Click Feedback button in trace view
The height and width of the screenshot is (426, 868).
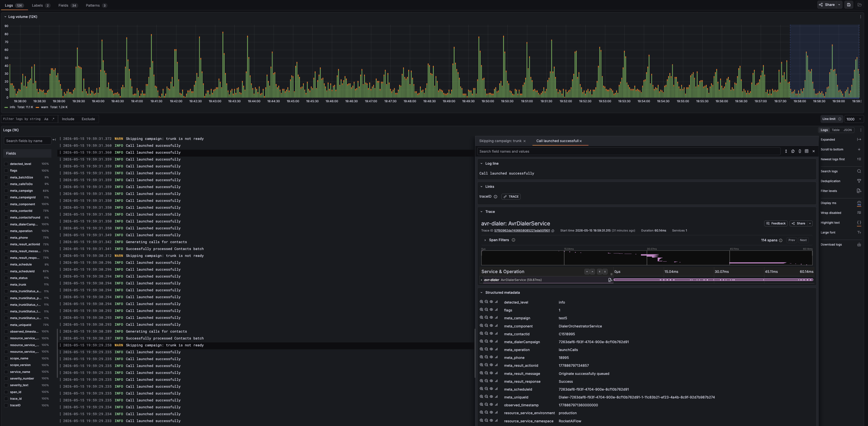click(775, 223)
